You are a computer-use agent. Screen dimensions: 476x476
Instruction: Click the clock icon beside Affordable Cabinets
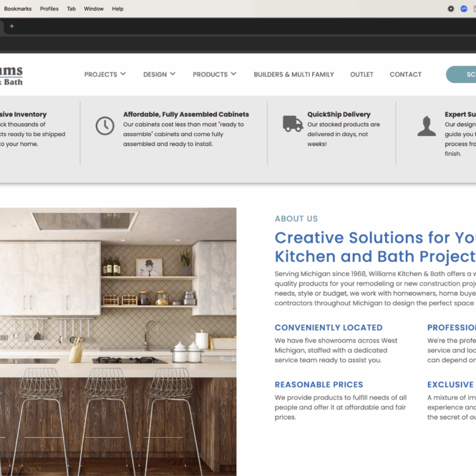pyautogui.click(x=105, y=125)
